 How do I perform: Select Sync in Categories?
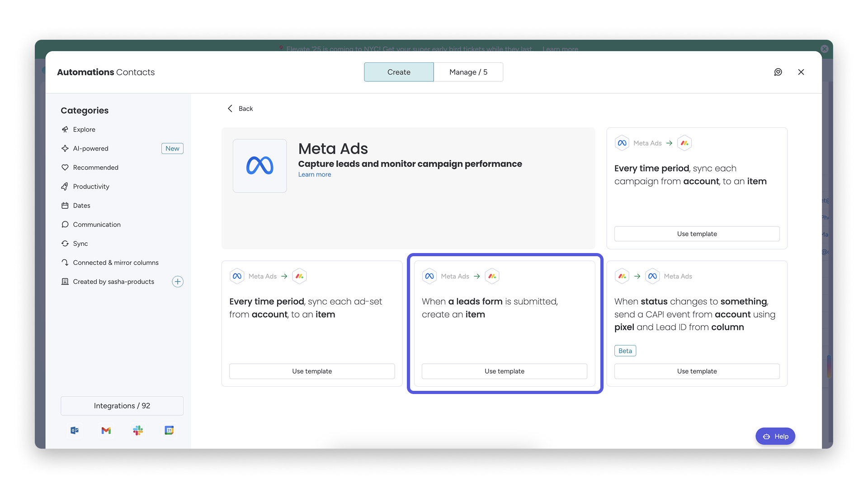pos(80,243)
